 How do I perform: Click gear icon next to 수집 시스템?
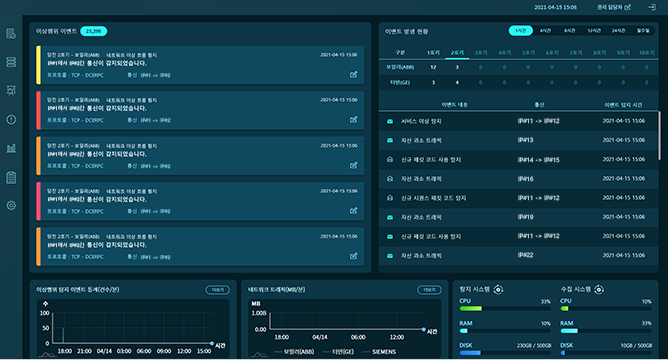click(x=599, y=290)
